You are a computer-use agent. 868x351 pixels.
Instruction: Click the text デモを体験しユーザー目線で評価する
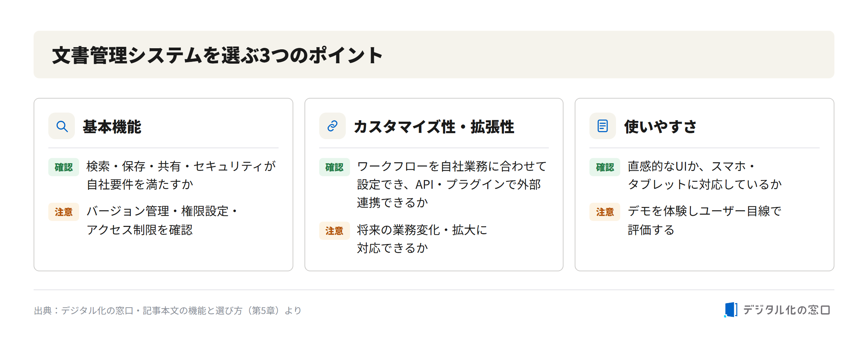[x=705, y=220]
